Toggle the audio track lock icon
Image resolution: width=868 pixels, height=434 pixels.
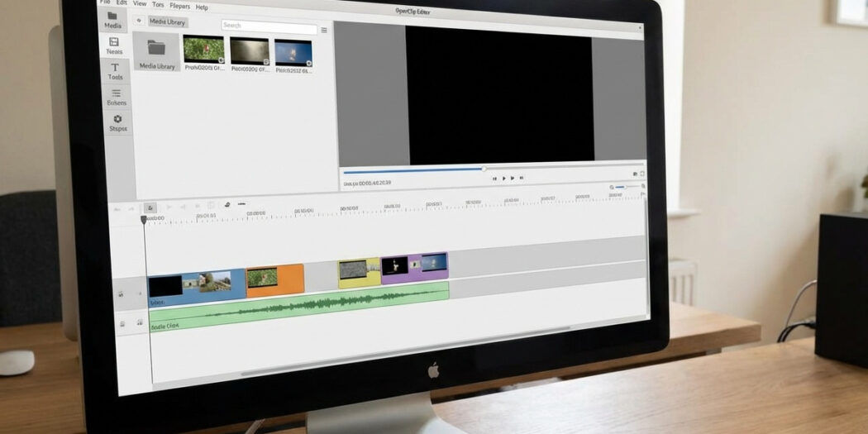tap(123, 324)
